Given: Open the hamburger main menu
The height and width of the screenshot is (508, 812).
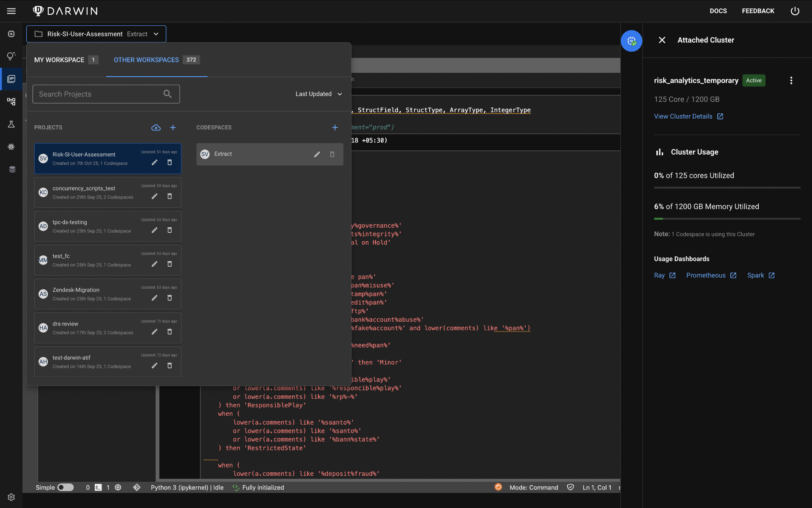Looking at the screenshot, I should (11, 11).
